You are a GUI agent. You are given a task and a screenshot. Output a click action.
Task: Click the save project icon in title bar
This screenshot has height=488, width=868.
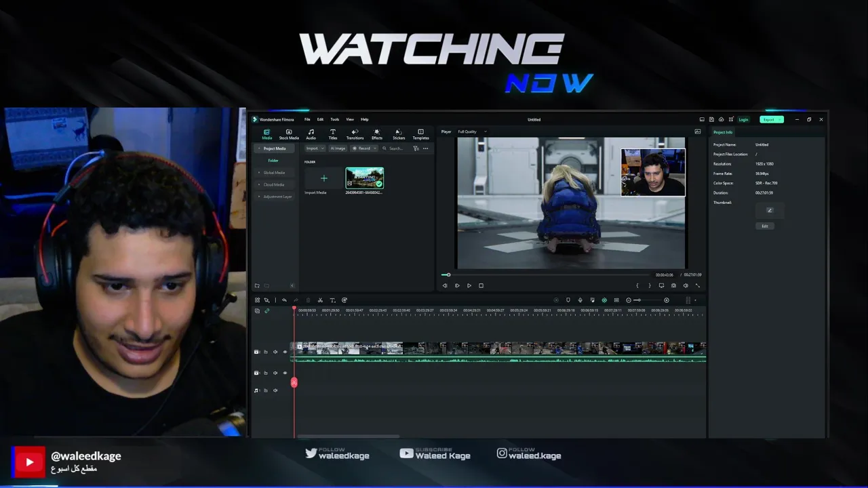click(711, 119)
